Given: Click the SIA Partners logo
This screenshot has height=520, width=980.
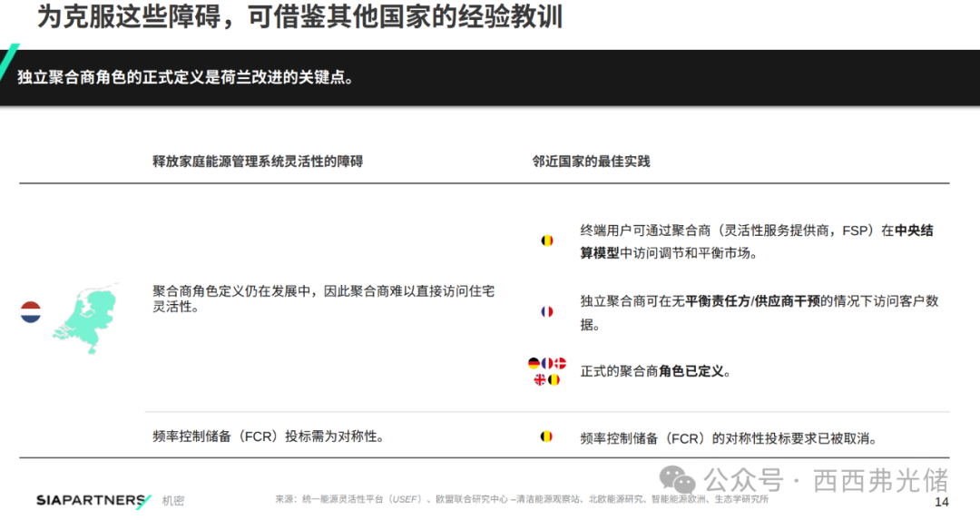Looking at the screenshot, I should tap(93, 500).
